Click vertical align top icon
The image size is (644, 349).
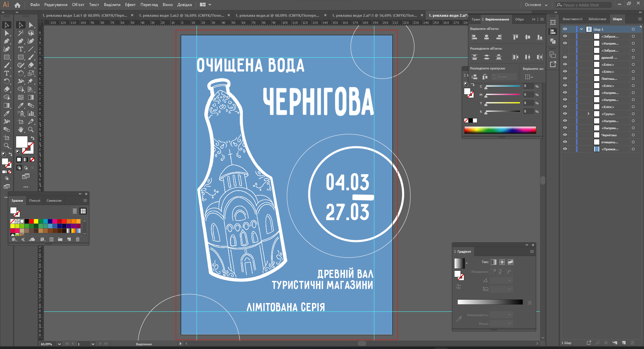(x=515, y=37)
